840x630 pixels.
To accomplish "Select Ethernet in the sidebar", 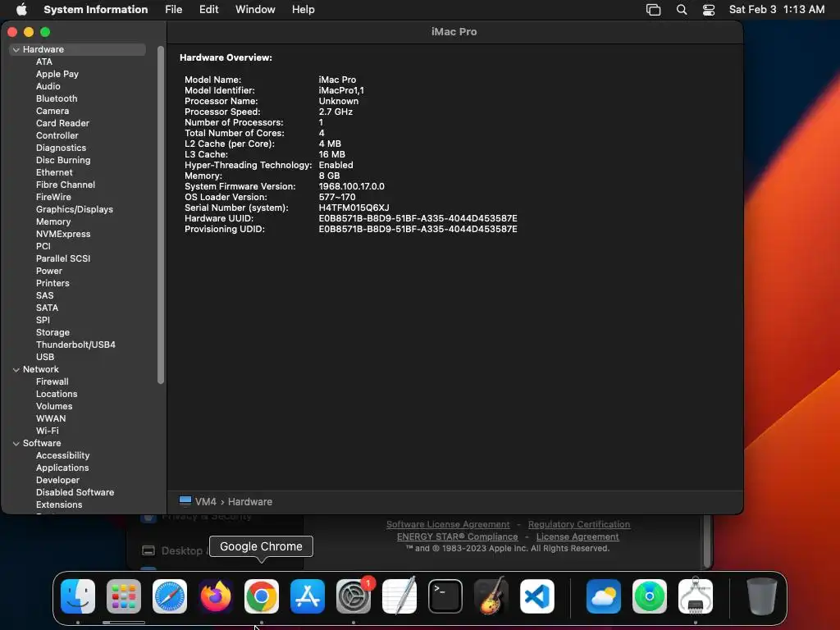I will [x=54, y=172].
